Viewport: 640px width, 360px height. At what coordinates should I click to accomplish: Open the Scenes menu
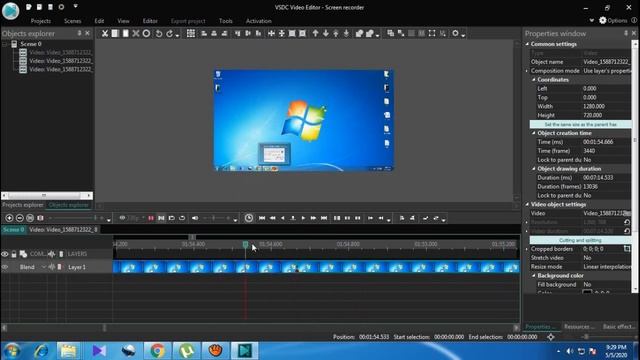73,21
